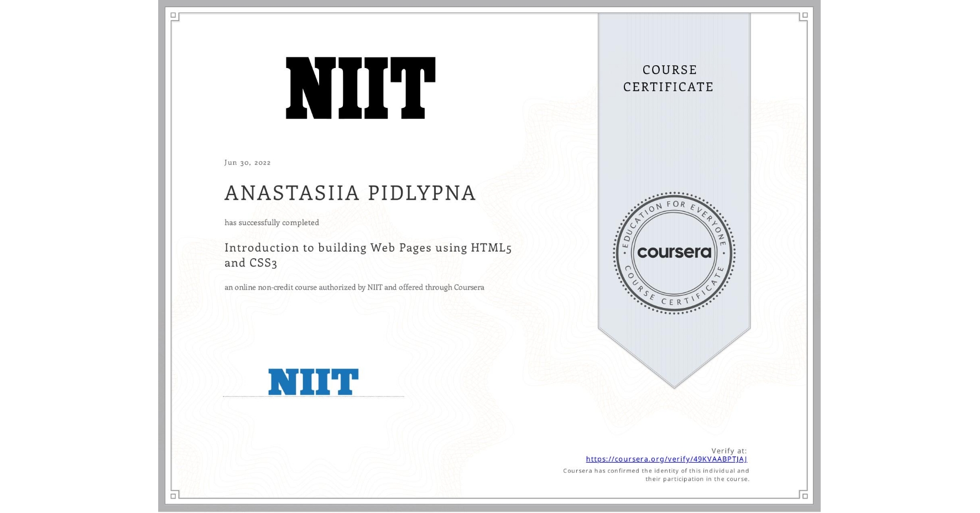
Task: Click the date Jun 30, 2022
Action: pos(247,163)
